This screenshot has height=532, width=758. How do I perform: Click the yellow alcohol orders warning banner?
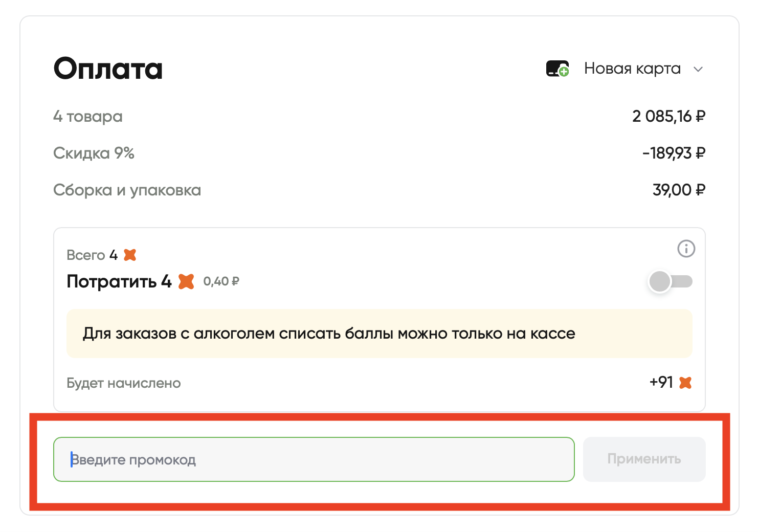[380, 334]
